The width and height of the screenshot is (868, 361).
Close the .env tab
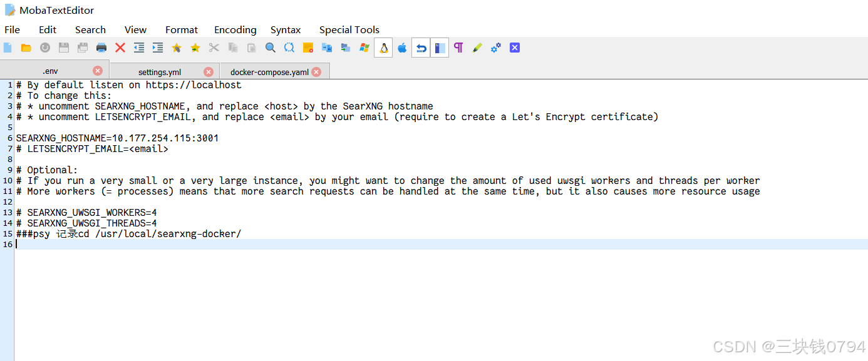click(x=98, y=71)
